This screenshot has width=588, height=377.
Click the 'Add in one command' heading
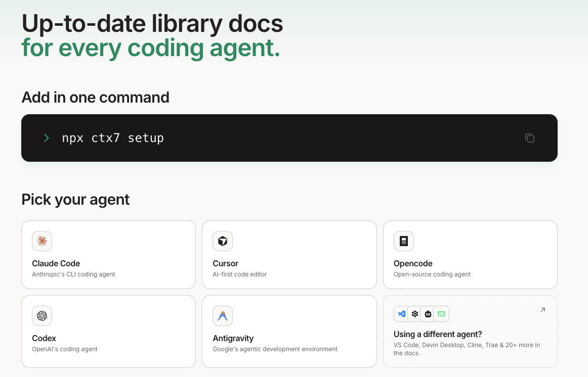[x=95, y=98]
